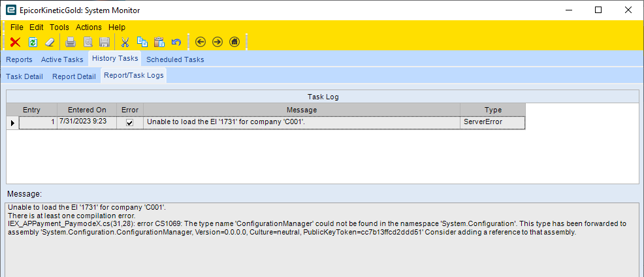Toggle the Error checkbox in entry 1

point(130,122)
